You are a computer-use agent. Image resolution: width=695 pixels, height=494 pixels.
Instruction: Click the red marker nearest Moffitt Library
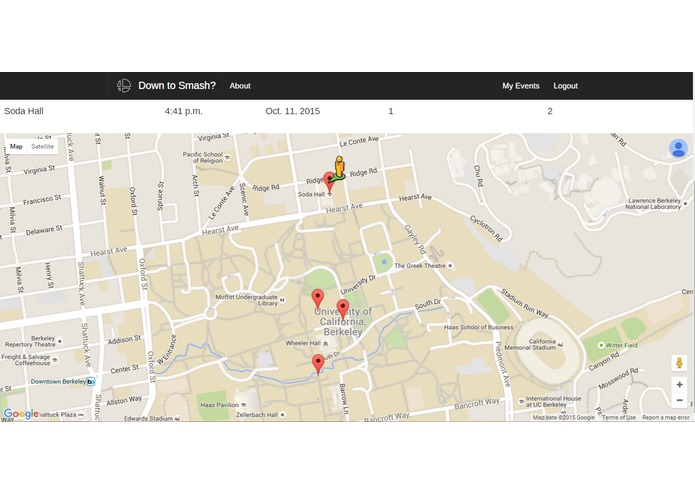point(317,299)
